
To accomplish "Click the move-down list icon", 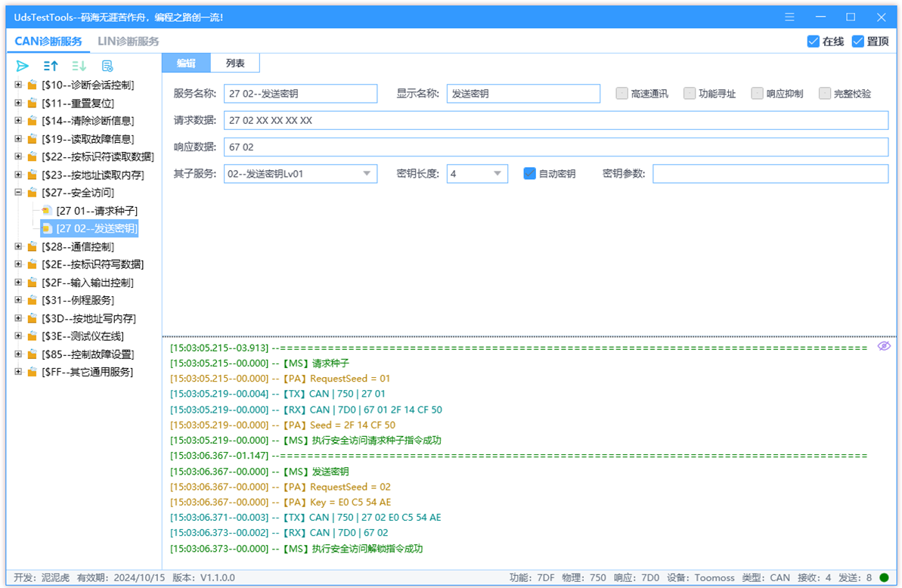I will (79, 66).
